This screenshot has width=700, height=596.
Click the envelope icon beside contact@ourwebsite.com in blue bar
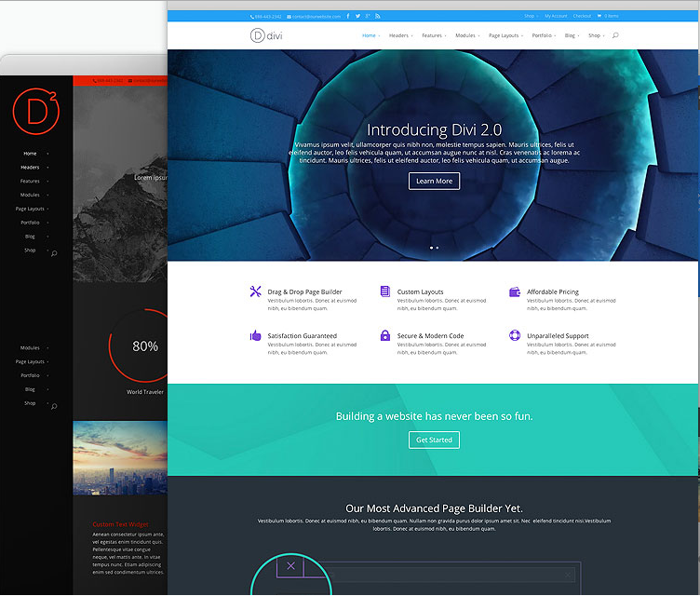click(x=289, y=17)
